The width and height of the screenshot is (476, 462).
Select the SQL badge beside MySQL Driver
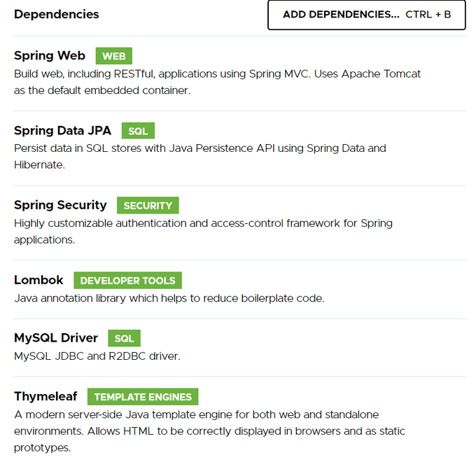(125, 338)
